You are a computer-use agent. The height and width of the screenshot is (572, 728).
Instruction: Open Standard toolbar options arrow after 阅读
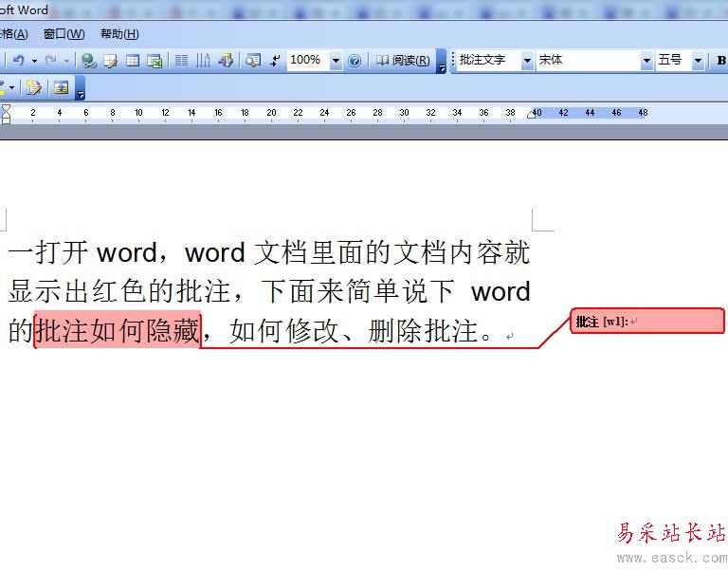click(x=441, y=62)
